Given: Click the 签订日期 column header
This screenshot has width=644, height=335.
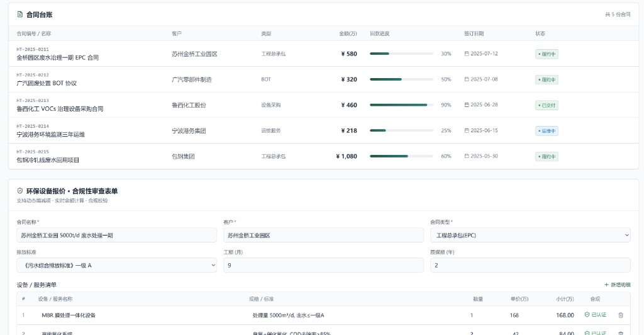Looking at the screenshot, I should [x=474, y=33].
